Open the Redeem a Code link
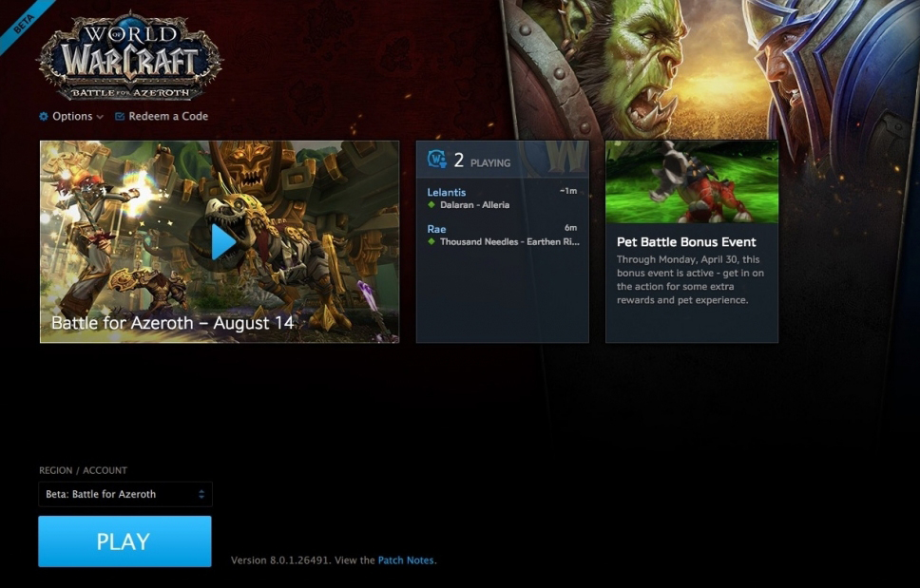This screenshot has height=588, width=920. tap(168, 116)
